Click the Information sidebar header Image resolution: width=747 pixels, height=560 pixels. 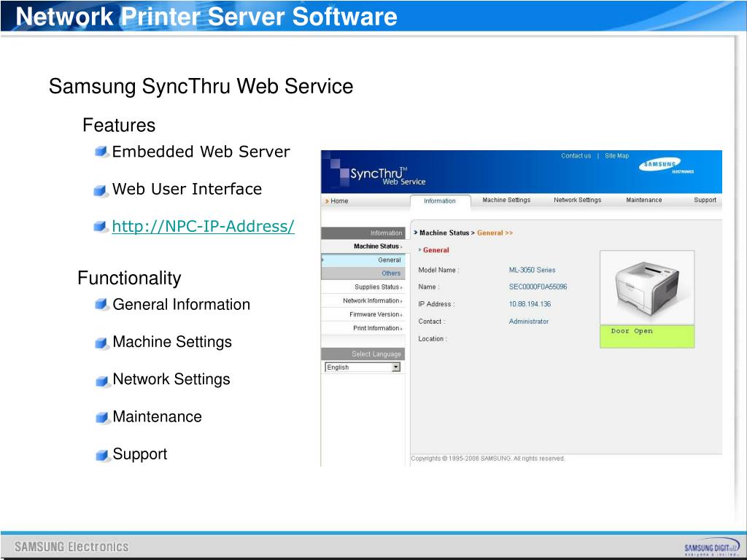pos(363,233)
